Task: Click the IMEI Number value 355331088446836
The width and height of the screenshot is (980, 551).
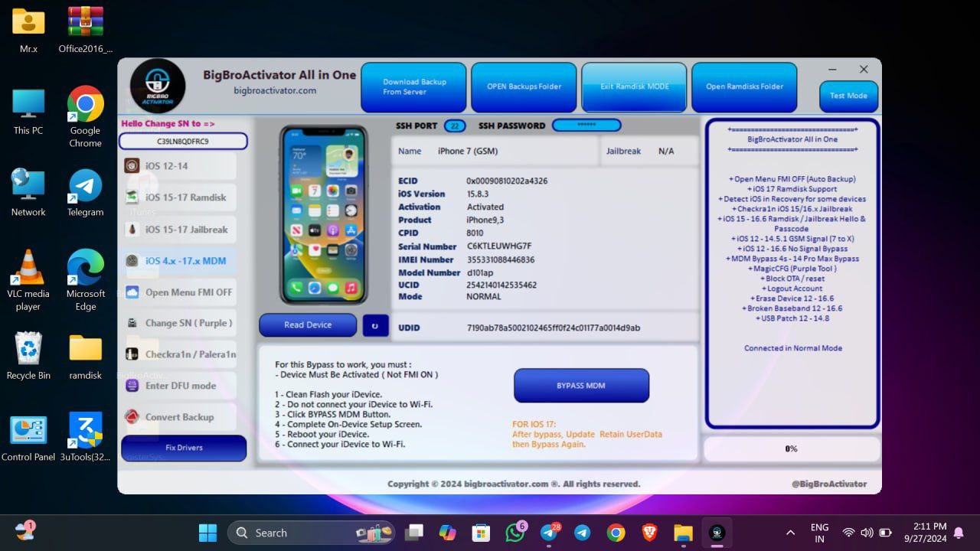Action: pos(501,259)
